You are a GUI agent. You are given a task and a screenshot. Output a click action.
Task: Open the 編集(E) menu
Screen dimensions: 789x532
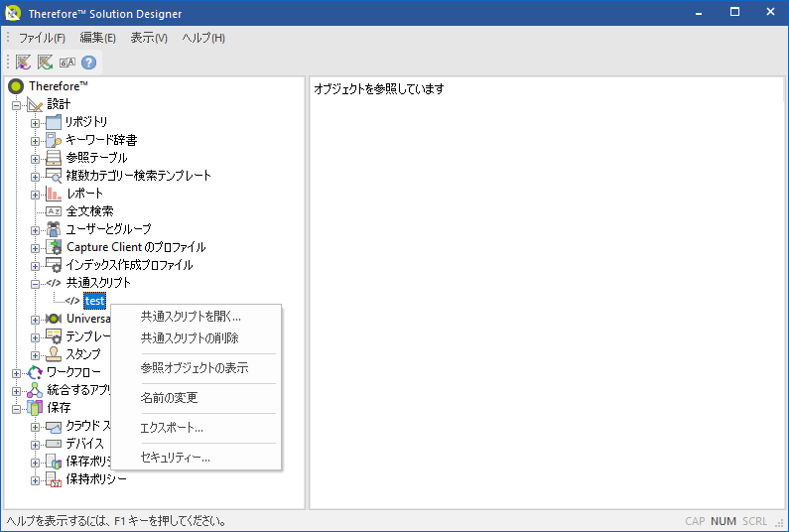tap(97, 39)
